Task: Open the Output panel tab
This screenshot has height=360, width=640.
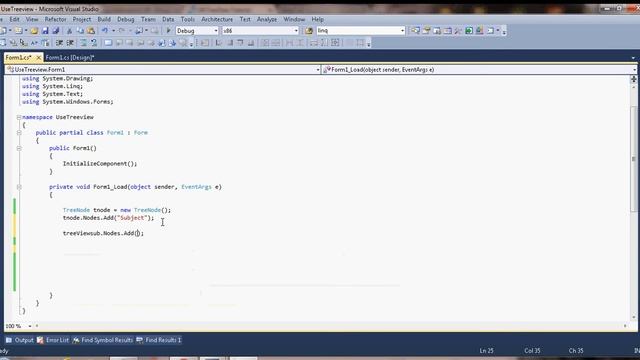Action: 20,340
